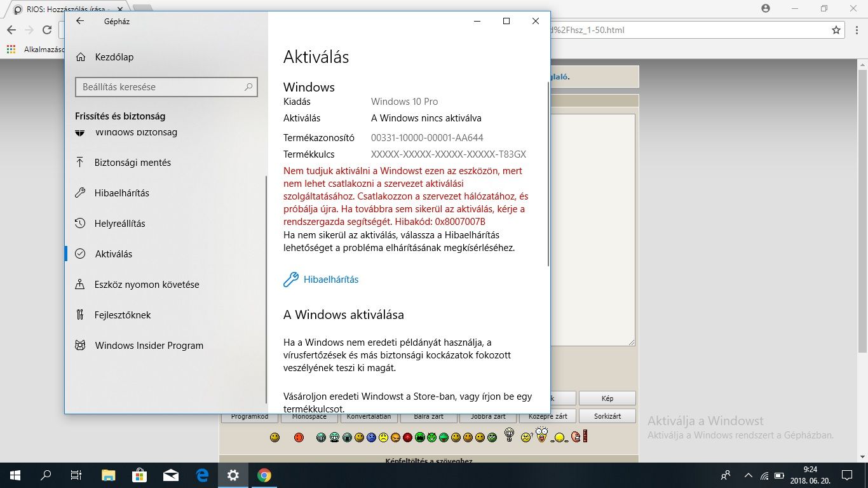868x488 pixels.
Task: Open taskbar search magnifier
Action: point(46,475)
